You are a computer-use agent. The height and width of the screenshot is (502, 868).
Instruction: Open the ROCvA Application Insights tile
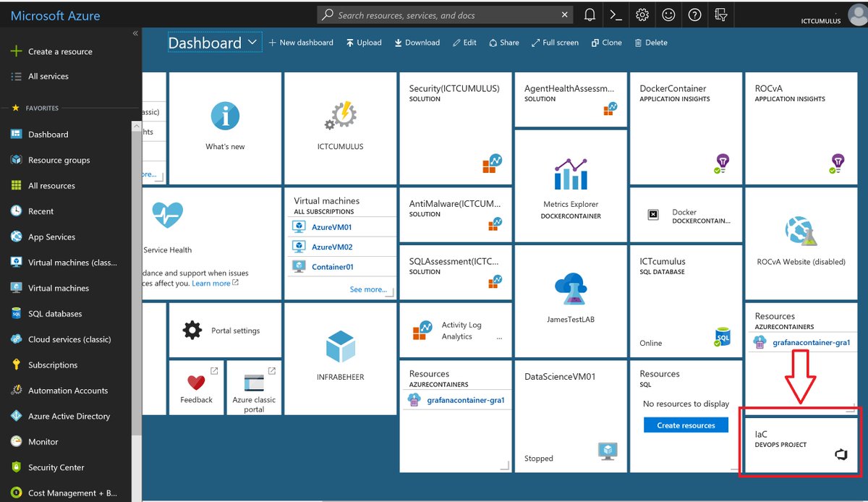point(801,128)
